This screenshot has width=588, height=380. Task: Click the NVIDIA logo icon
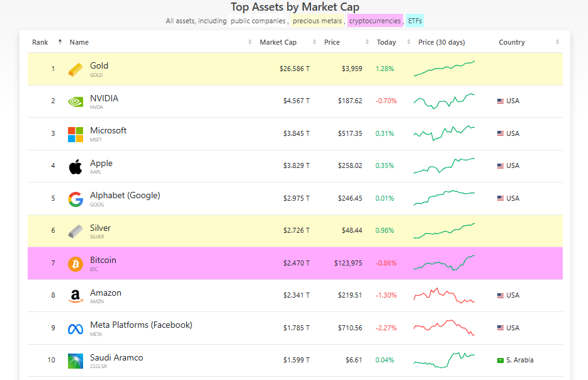[76, 101]
